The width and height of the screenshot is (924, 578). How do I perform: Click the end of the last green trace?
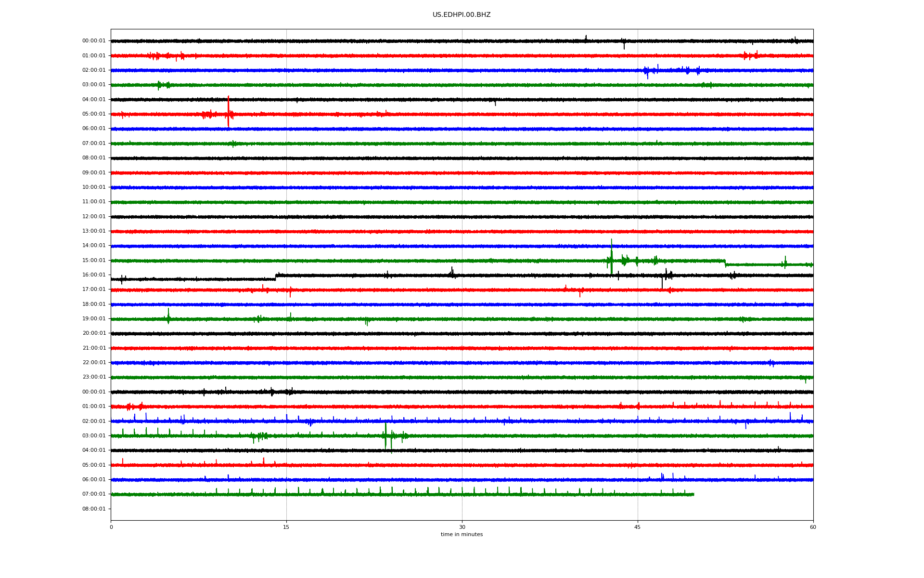(x=693, y=494)
